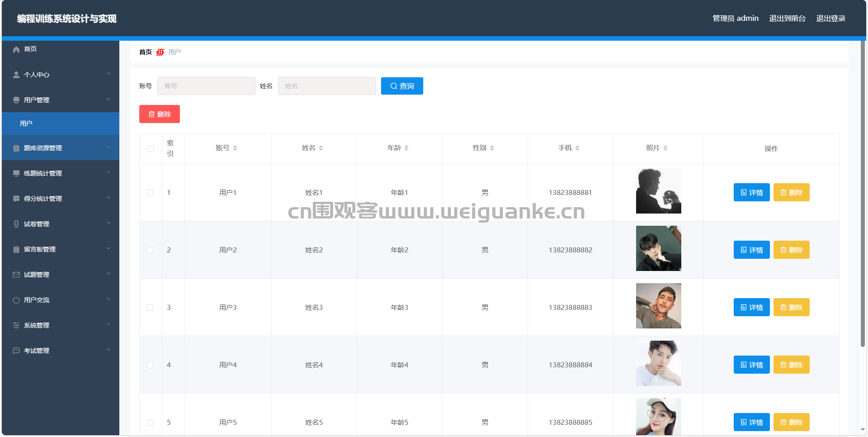
Task: Sort the 照片 column using its sort arrows
Action: point(665,148)
